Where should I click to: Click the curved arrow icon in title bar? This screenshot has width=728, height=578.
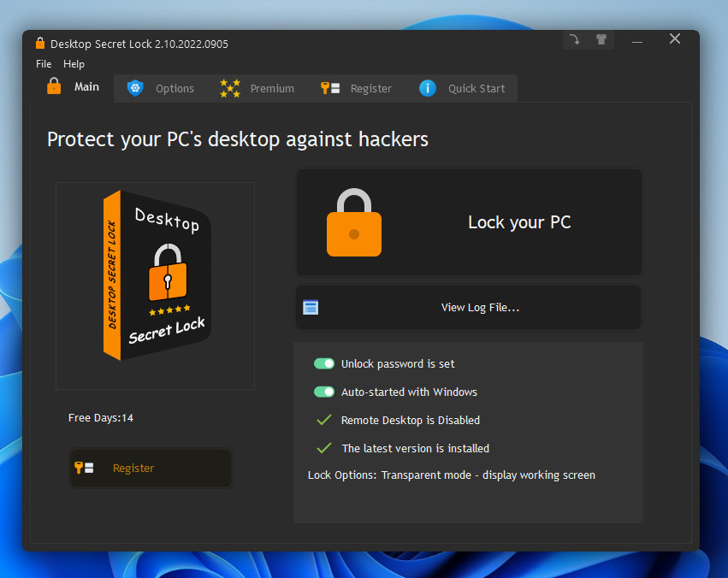575,40
